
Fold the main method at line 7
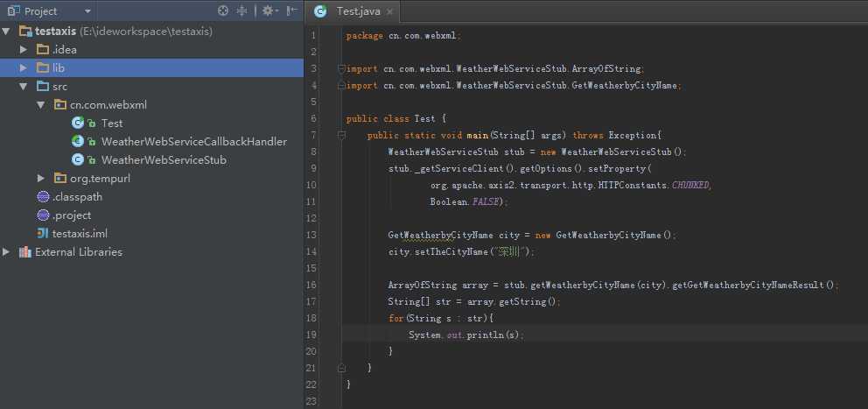(341, 136)
